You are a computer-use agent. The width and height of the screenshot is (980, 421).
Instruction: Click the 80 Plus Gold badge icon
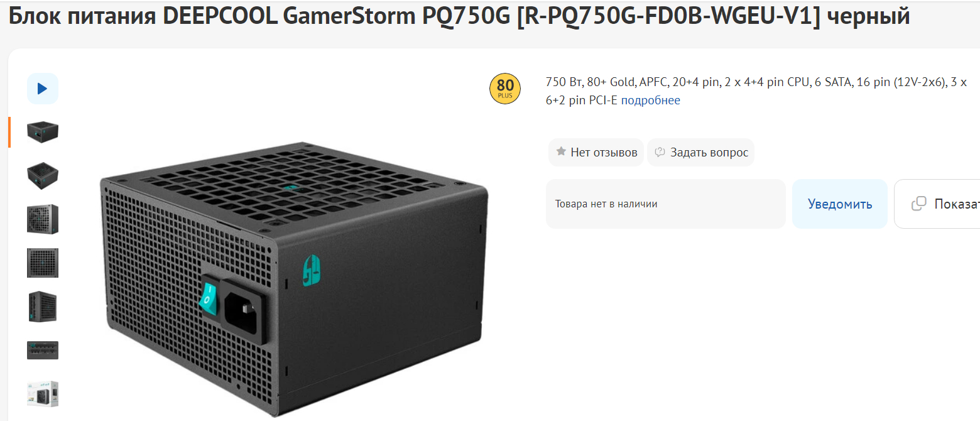(505, 89)
